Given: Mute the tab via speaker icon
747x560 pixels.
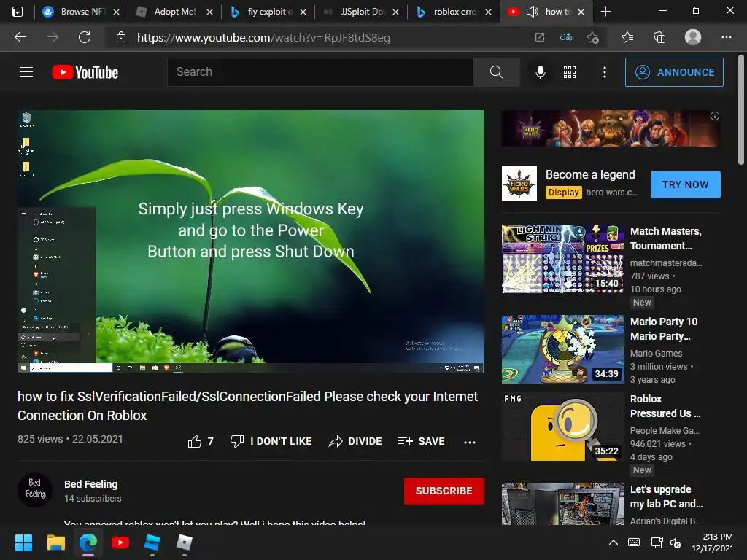Looking at the screenshot, I should [532, 12].
